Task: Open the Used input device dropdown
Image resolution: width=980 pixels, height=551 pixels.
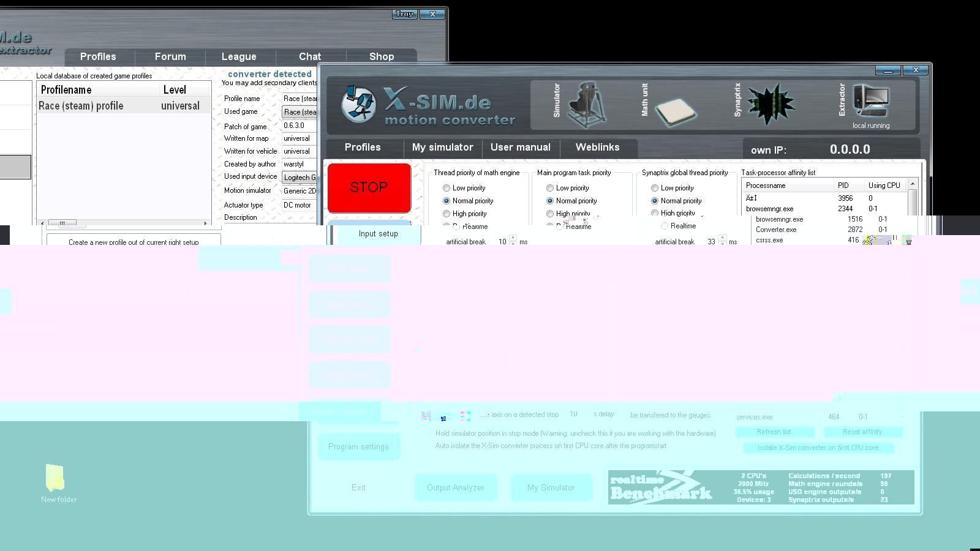Action: pos(300,178)
